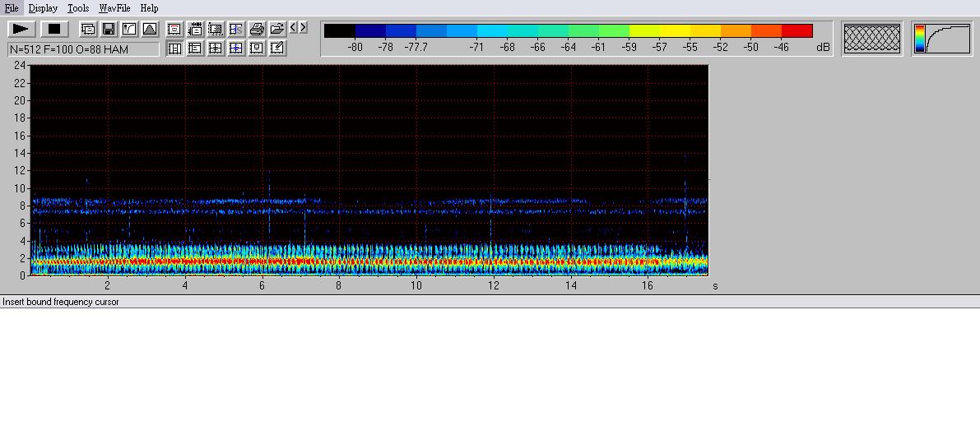The image size is (980, 421).
Task: Click the crosshatch waveform overview box
Action: (872, 39)
